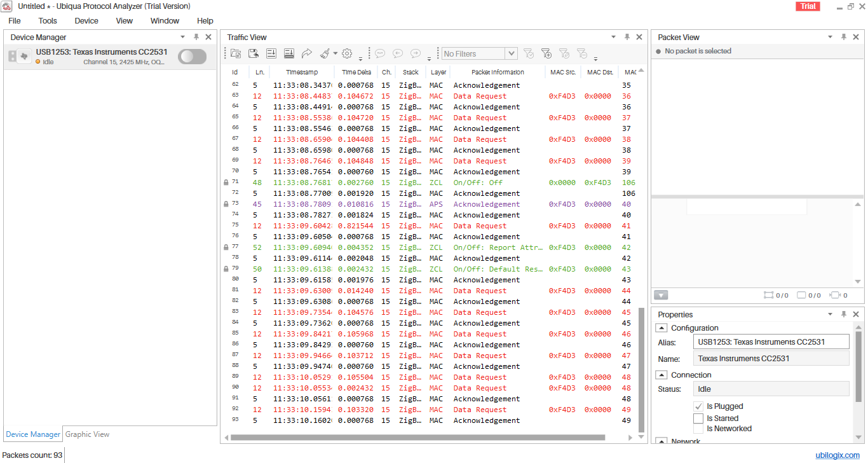This screenshot has height=463, width=868.
Task: Click the open capture file icon
Action: pyautogui.click(x=236, y=54)
